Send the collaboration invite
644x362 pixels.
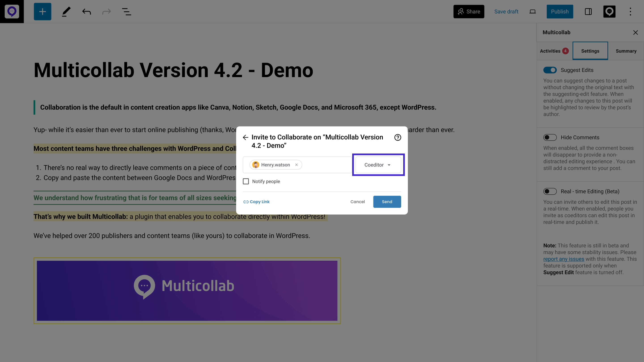click(x=387, y=202)
